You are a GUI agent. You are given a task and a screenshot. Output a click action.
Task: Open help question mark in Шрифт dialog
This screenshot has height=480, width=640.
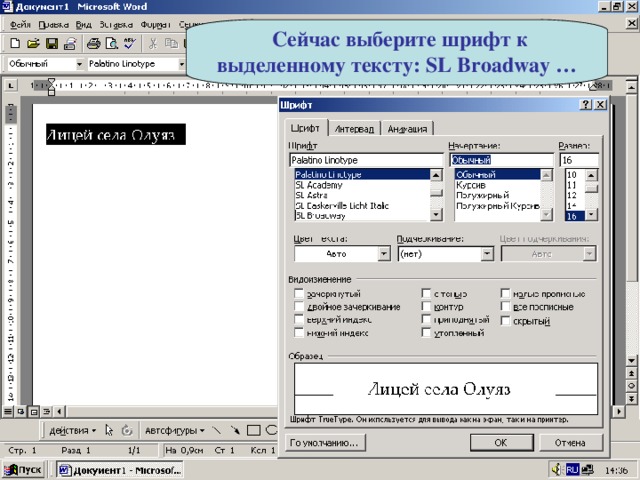pyautogui.click(x=586, y=104)
